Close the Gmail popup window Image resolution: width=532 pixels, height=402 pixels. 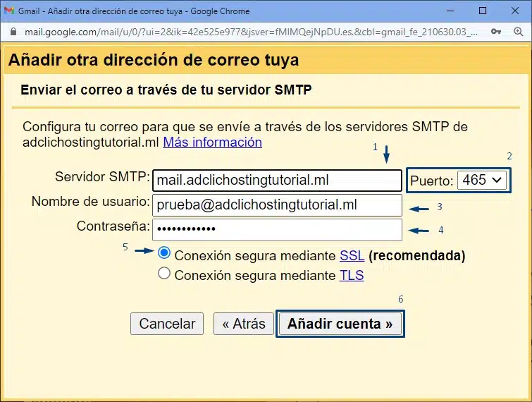tap(515, 11)
